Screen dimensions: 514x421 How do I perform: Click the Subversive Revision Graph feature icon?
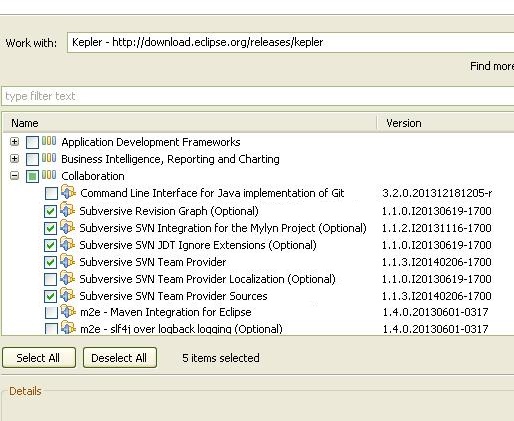click(68, 210)
